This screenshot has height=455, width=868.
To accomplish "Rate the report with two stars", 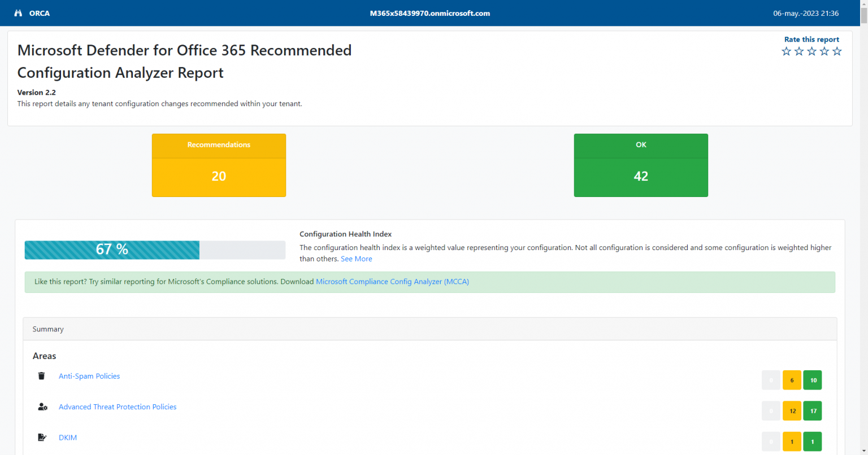I will coord(799,51).
